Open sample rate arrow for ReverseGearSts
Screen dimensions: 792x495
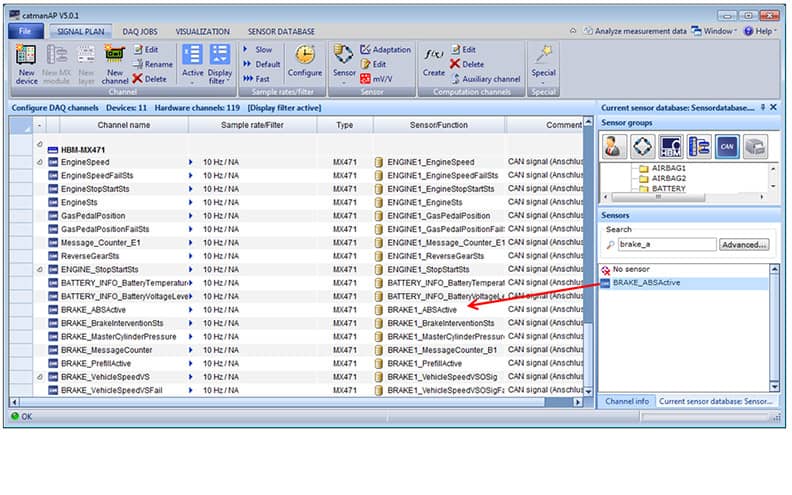pos(190,256)
